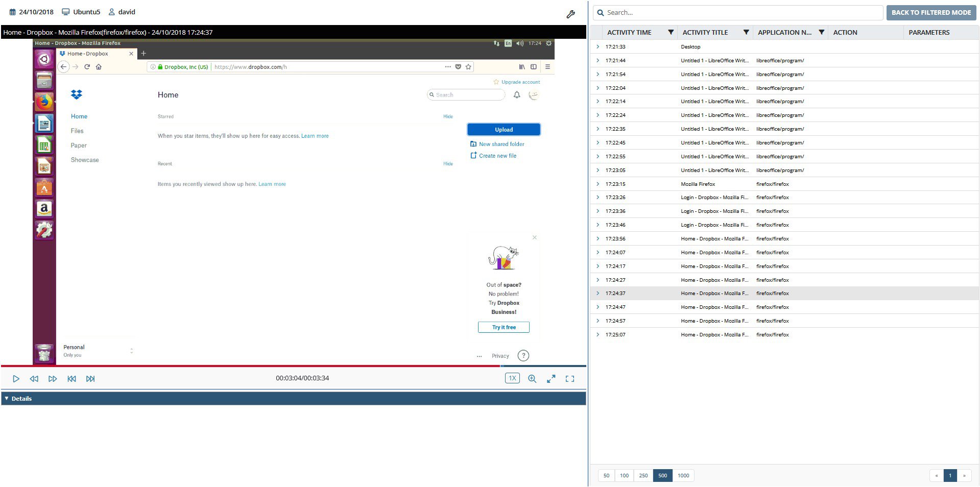Open the Dropbox help question icon

click(523, 356)
